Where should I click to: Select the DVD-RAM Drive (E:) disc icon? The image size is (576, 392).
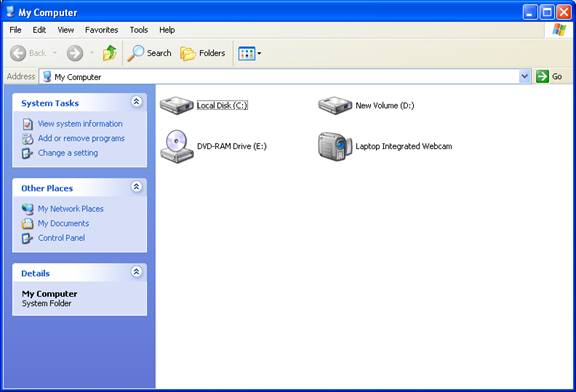pyautogui.click(x=177, y=146)
